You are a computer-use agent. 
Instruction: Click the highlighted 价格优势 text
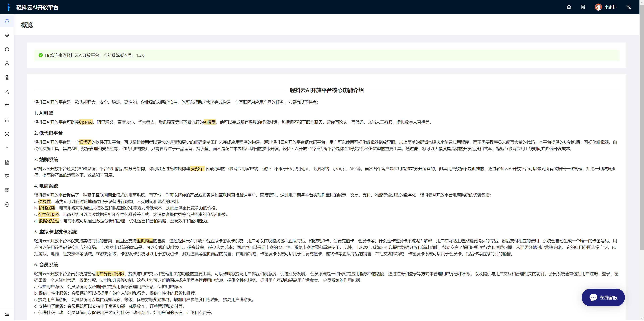pyautogui.click(x=47, y=208)
